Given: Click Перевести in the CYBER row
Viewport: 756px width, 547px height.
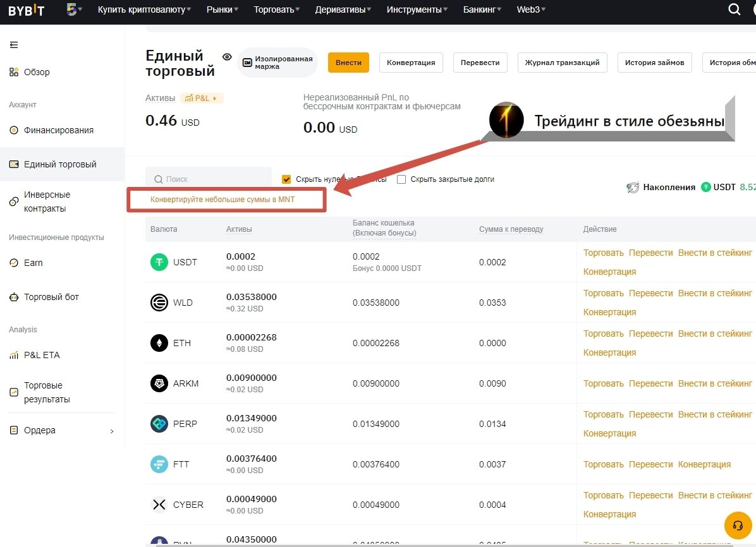Looking at the screenshot, I should click(650, 495).
